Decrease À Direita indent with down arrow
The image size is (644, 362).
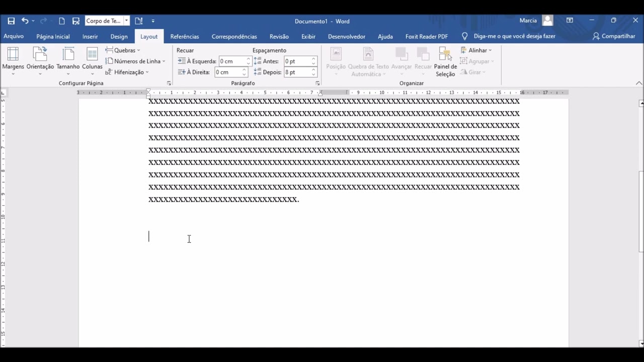click(x=245, y=75)
